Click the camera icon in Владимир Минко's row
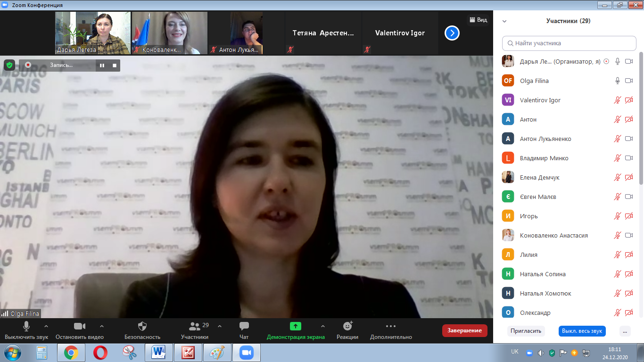The width and height of the screenshot is (644, 362). pyautogui.click(x=629, y=158)
